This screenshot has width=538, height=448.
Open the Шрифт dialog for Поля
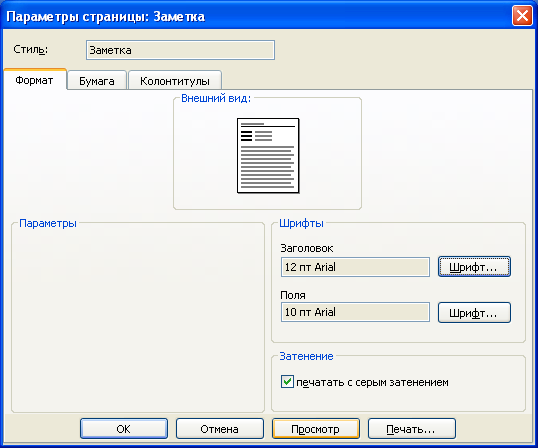tap(474, 312)
